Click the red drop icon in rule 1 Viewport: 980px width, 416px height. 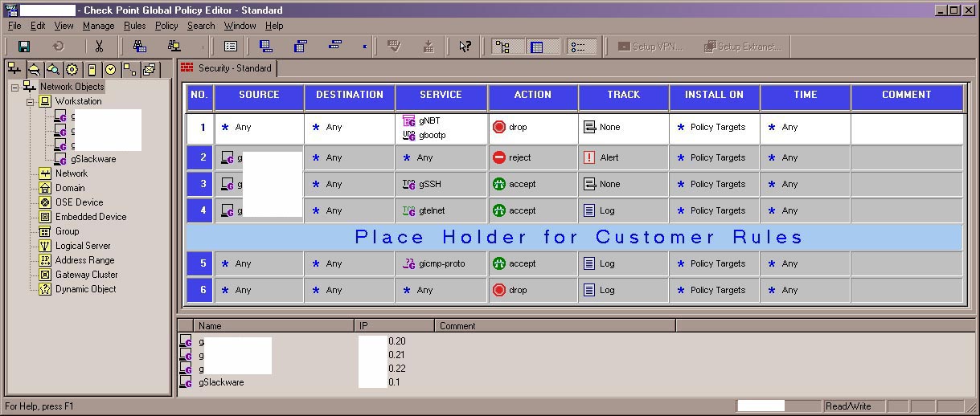tap(499, 127)
